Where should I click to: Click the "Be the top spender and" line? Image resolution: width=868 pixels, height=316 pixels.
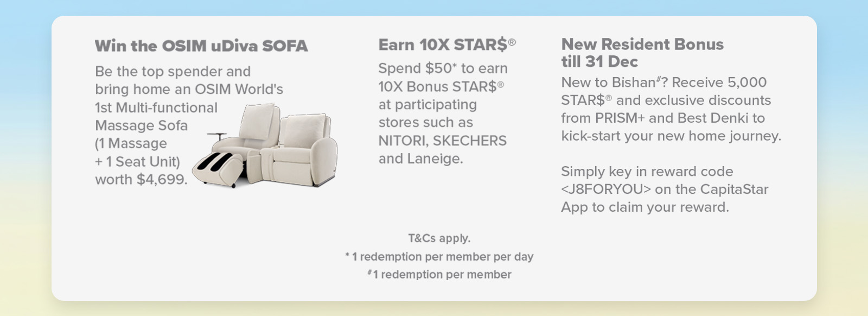point(173,72)
